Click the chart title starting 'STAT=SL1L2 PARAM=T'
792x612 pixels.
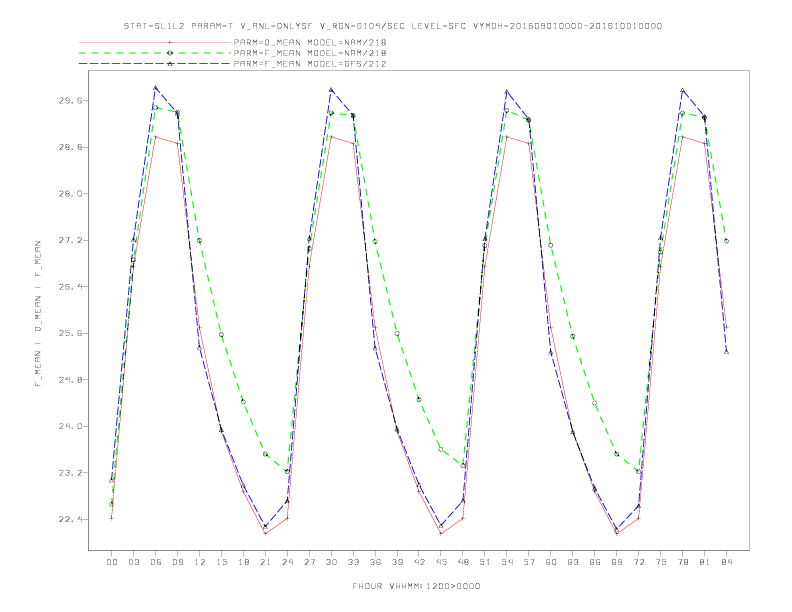(x=393, y=26)
